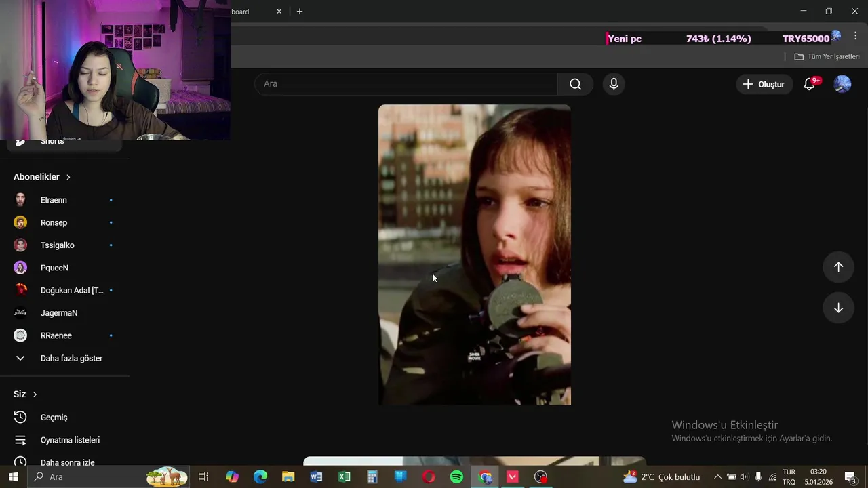Start voice search with microphone icon
This screenshot has height=488, width=868.
pyautogui.click(x=614, y=84)
